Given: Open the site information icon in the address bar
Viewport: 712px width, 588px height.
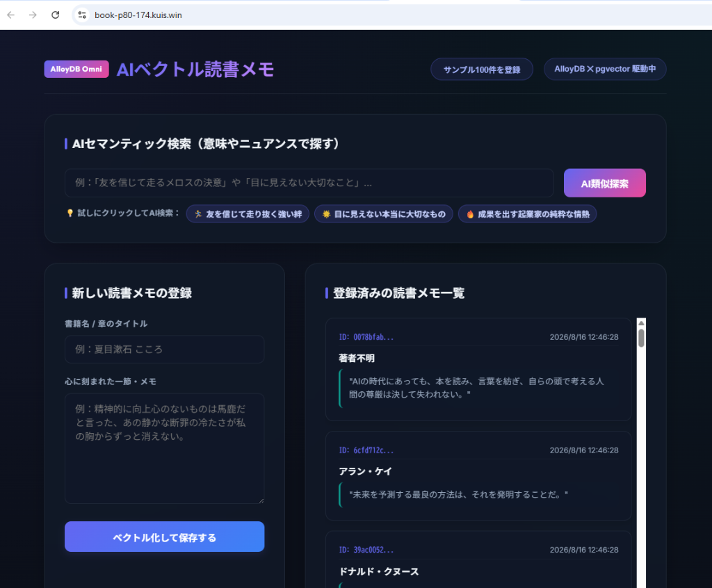Looking at the screenshot, I should click(82, 15).
